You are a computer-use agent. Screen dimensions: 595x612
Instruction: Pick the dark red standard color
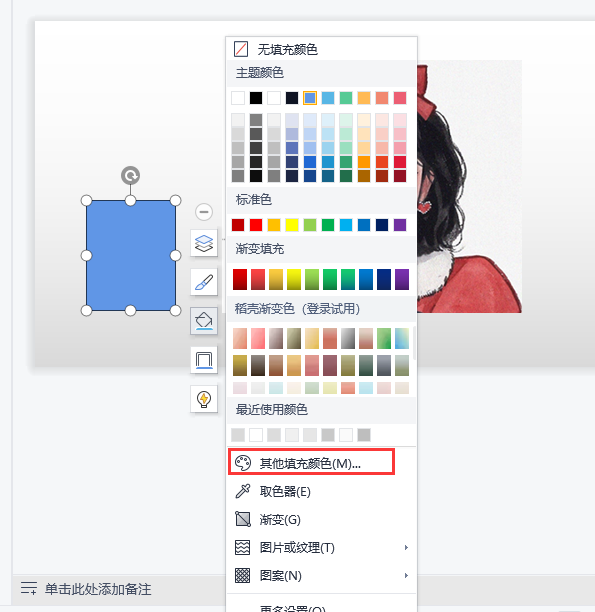coord(238,225)
